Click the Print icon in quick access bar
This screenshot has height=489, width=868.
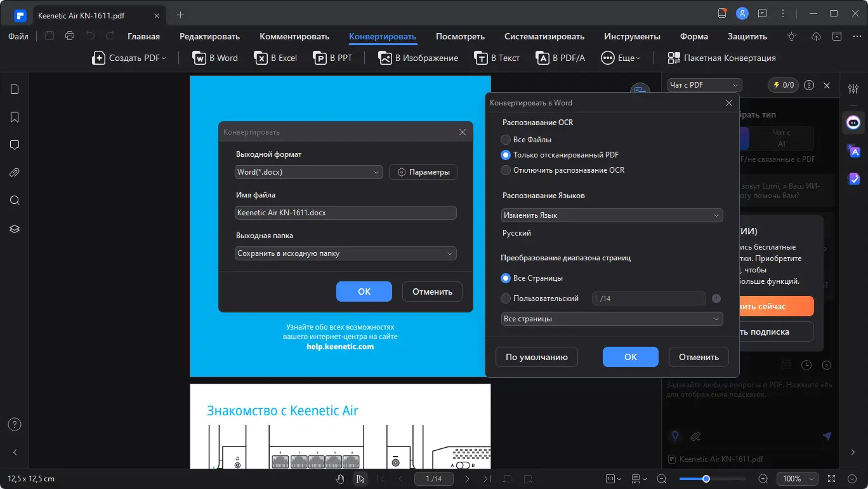pyautogui.click(x=70, y=36)
